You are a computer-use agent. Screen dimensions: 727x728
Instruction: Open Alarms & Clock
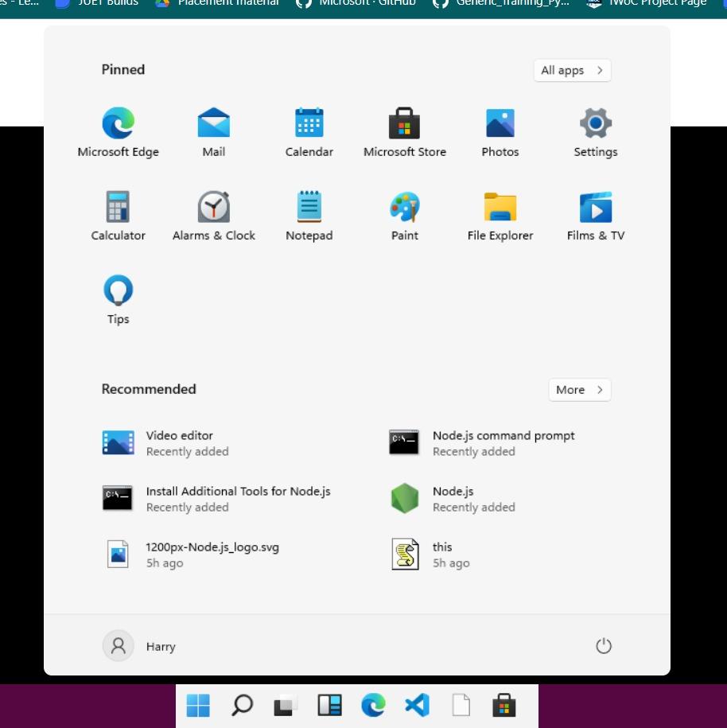click(213, 215)
